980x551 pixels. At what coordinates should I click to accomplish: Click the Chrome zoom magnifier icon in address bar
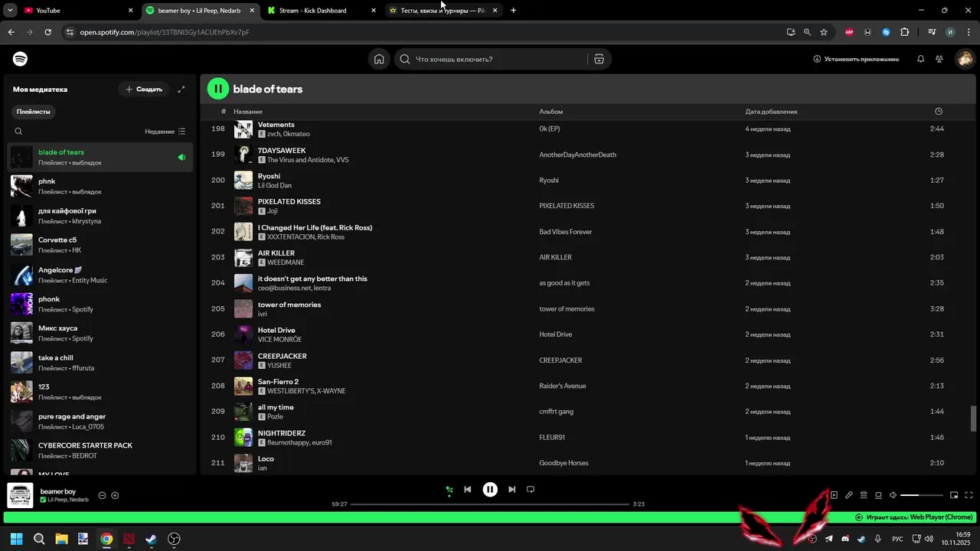coord(807,32)
